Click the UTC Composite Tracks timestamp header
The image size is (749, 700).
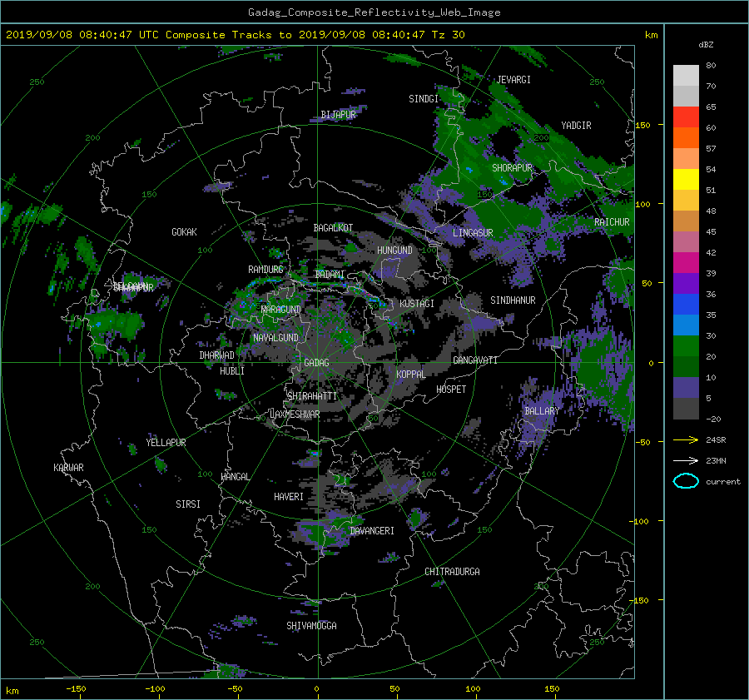coord(235,35)
